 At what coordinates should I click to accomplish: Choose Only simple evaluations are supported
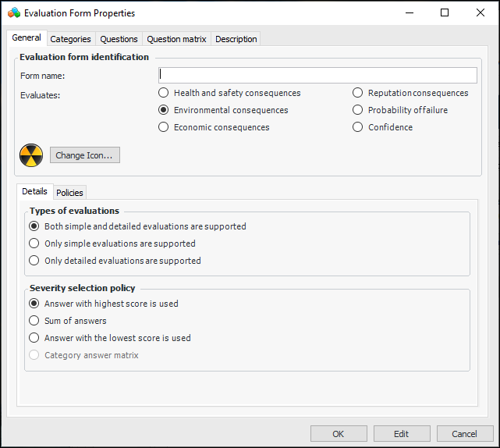click(34, 244)
